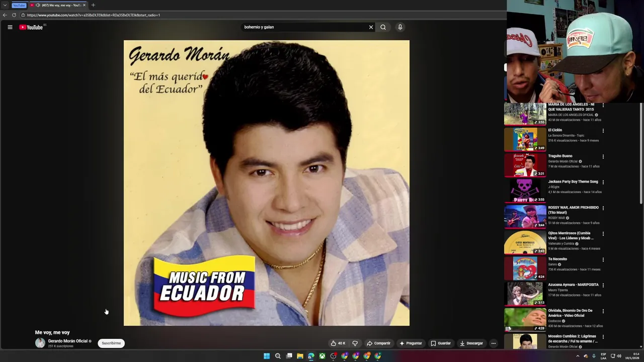Open 'El Ciclón' video thumbnail
644x362 pixels.
click(x=525, y=139)
